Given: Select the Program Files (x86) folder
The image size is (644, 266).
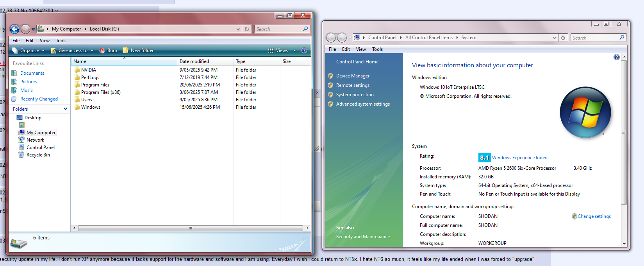Looking at the screenshot, I should tap(101, 92).
